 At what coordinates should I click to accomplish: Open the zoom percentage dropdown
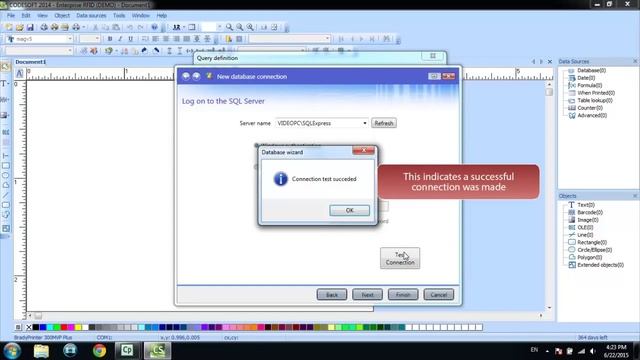[x=219, y=27]
